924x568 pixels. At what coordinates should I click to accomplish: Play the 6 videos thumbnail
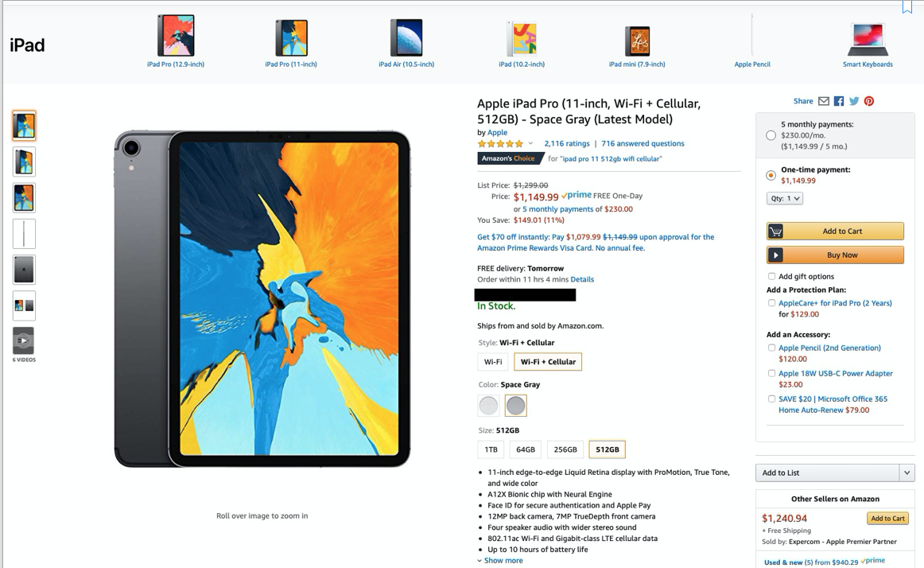tap(24, 341)
